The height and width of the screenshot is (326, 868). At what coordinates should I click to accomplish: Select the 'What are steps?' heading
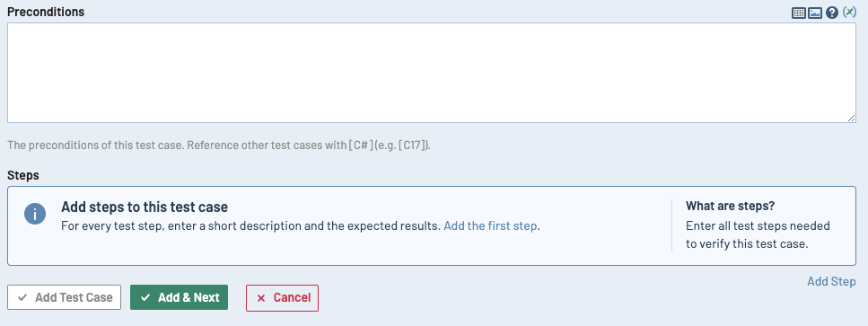click(730, 206)
